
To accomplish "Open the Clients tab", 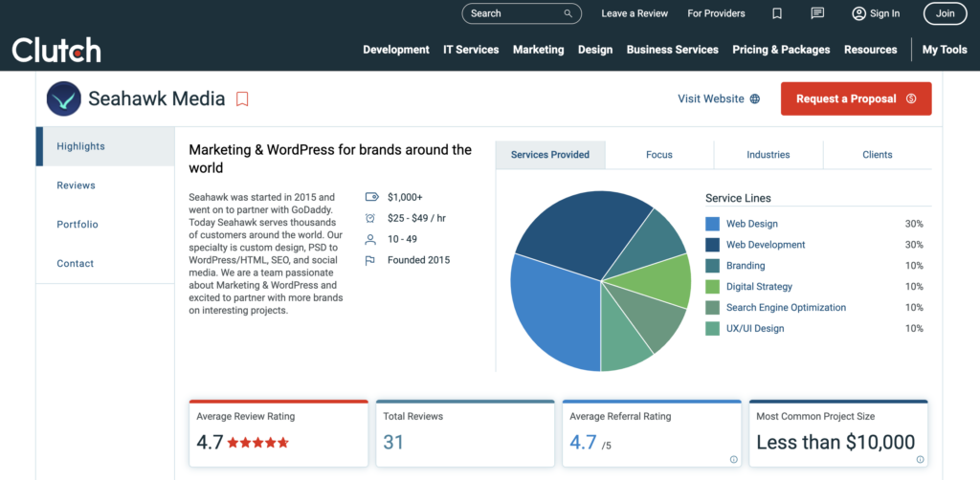I will 877,155.
